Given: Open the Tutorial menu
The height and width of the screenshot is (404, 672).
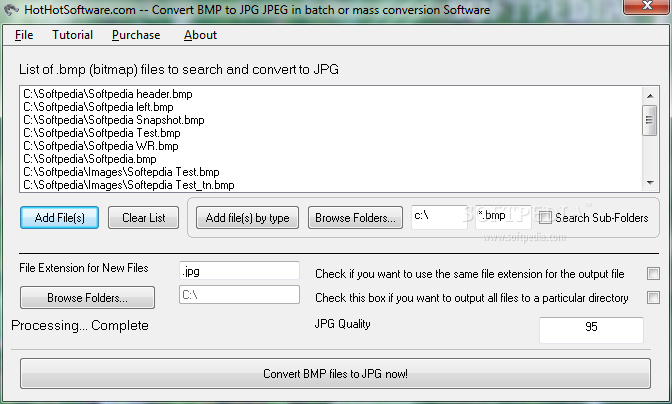Looking at the screenshot, I should [72, 35].
